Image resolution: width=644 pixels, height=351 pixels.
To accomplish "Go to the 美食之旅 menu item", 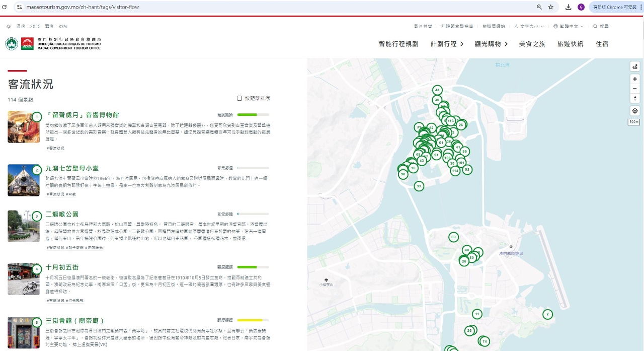I will pyautogui.click(x=532, y=44).
